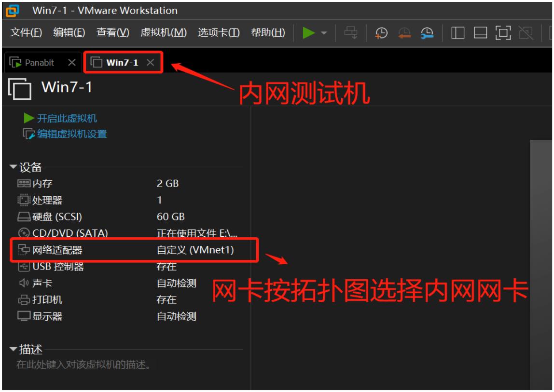Image resolution: width=554 pixels, height=392 pixels.
Task: Open the 选项卡(T) menu
Action: coord(219,32)
